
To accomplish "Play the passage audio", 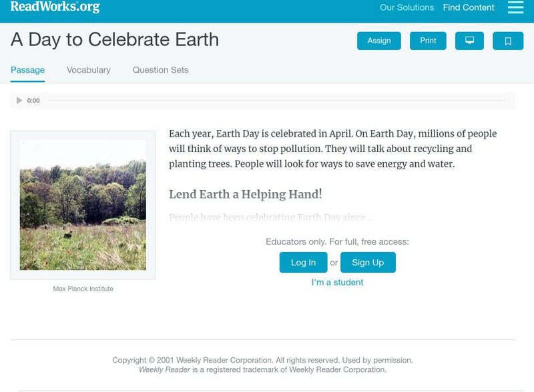I will [19, 101].
